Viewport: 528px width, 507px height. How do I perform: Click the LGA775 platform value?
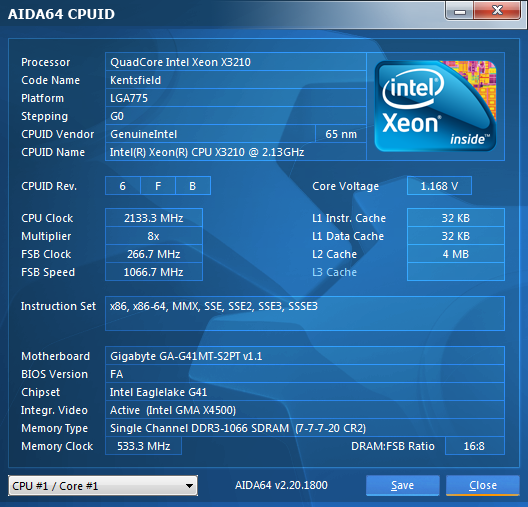pos(236,98)
